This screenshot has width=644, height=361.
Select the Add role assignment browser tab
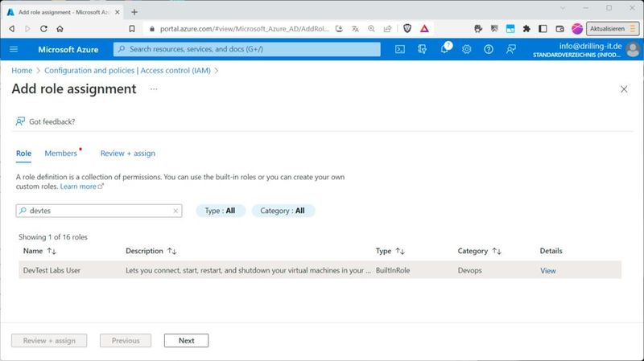[x=64, y=12]
